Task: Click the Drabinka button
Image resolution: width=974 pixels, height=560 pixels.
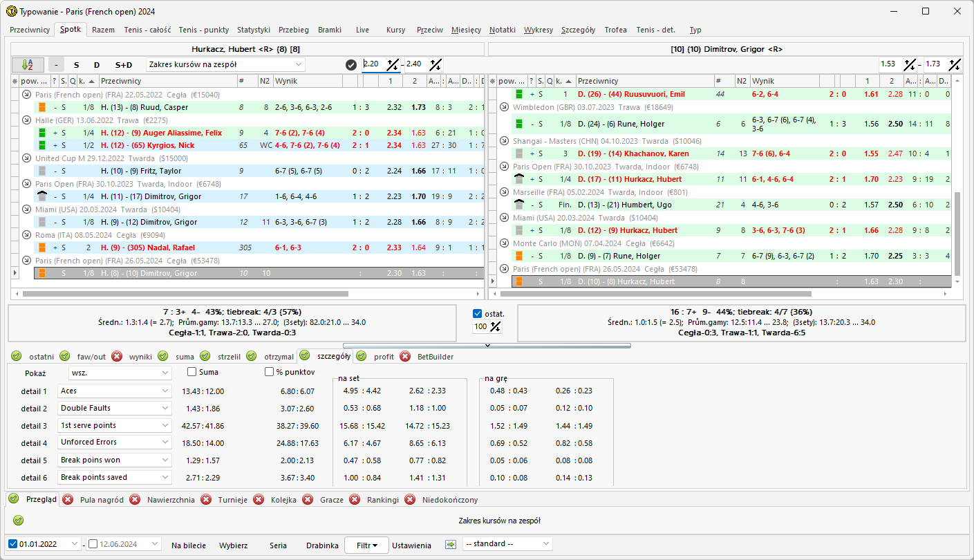Action: click(x=322, y=545)
